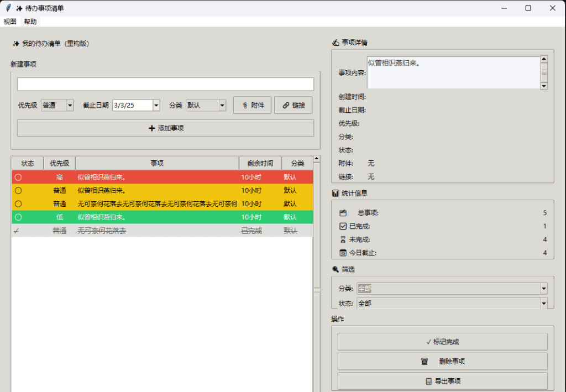Sort by the 剩余时间 column header
Image resolution: width=566 pixels, height=392 pixels.
coord(260,164)
